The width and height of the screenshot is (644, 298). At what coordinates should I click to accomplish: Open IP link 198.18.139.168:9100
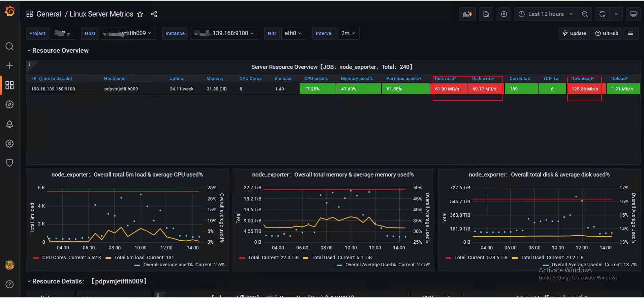point(53,89)
